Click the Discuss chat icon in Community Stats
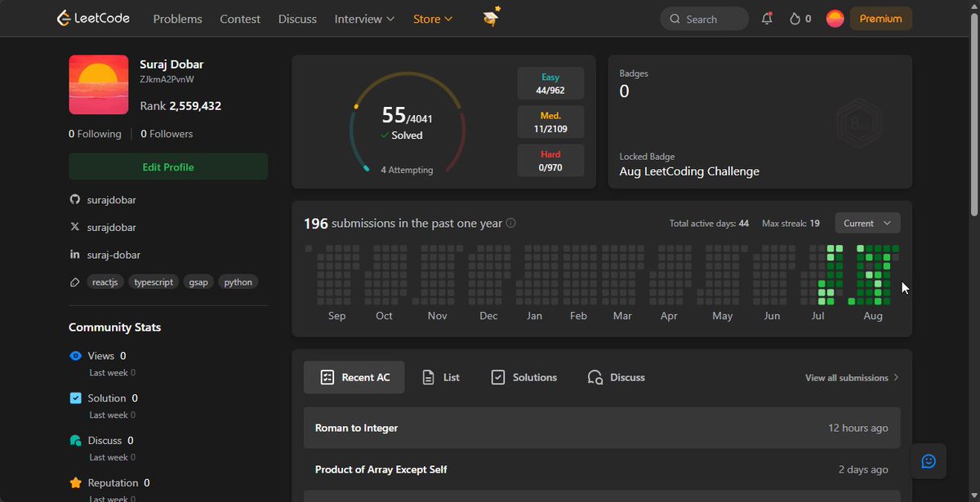Viewport: 980px width, 502px height. click(x=76, y=441)
